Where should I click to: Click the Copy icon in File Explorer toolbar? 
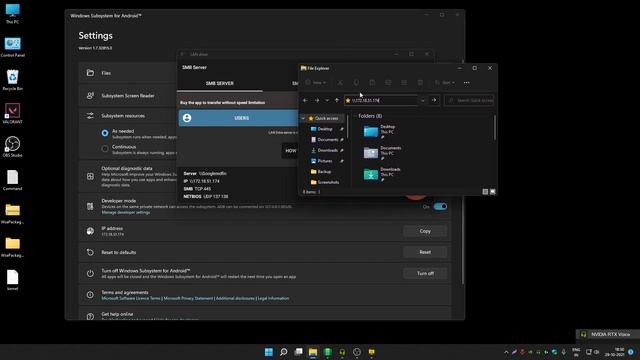click(356, 83)
